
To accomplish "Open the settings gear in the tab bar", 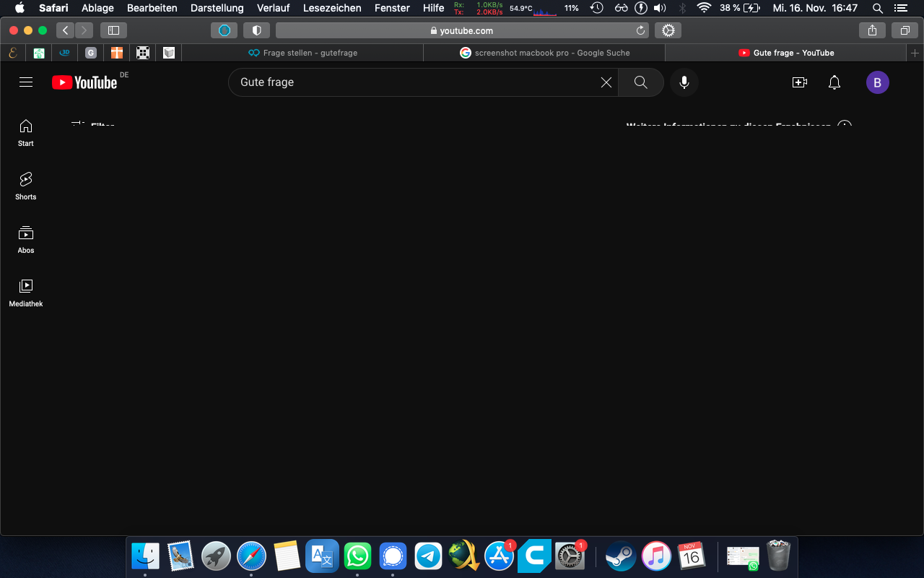I will tap(667, 30).
